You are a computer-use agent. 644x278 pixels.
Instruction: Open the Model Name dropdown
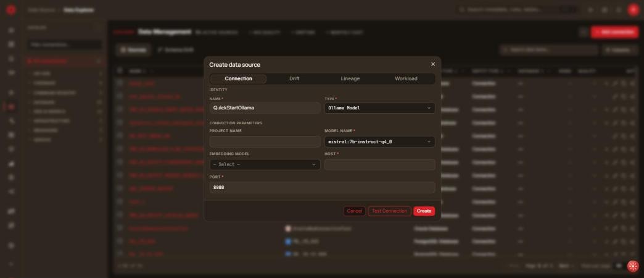[379, 141]
